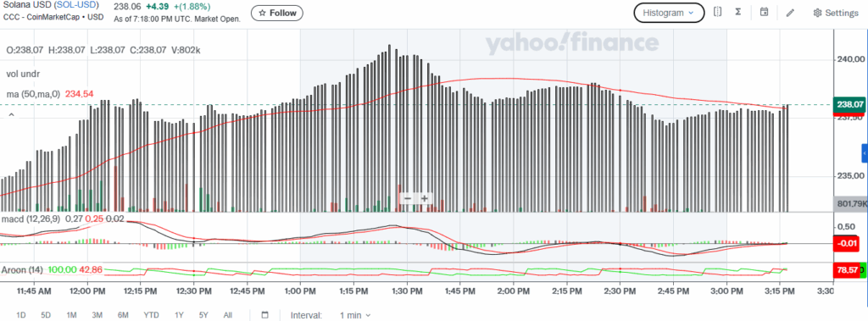Screen dimensions: 868x321
Task: Click the 240.00 price axis label
Action: (x=851, y=59)
